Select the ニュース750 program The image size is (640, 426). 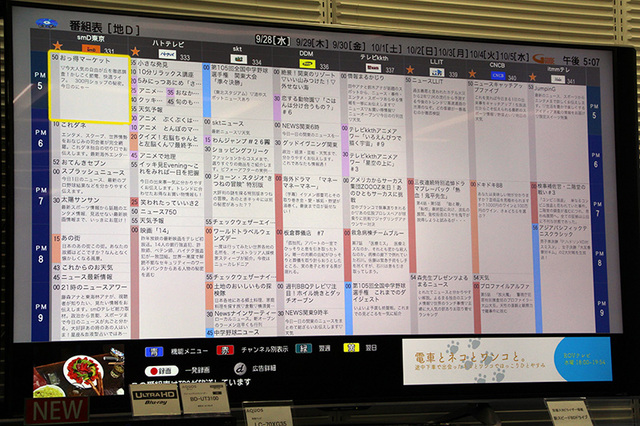tap(167, 211)
